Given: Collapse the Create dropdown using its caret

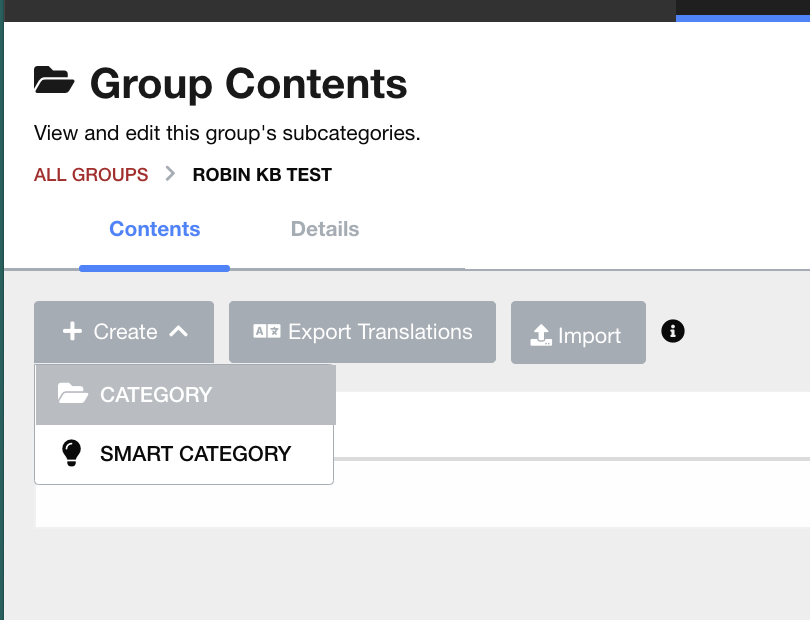Looking at the screenshot, I should point(178,332).
